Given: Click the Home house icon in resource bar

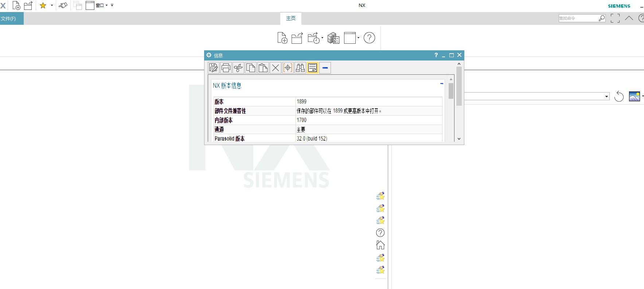Looking at the screenshot, I should pos(380,245).
